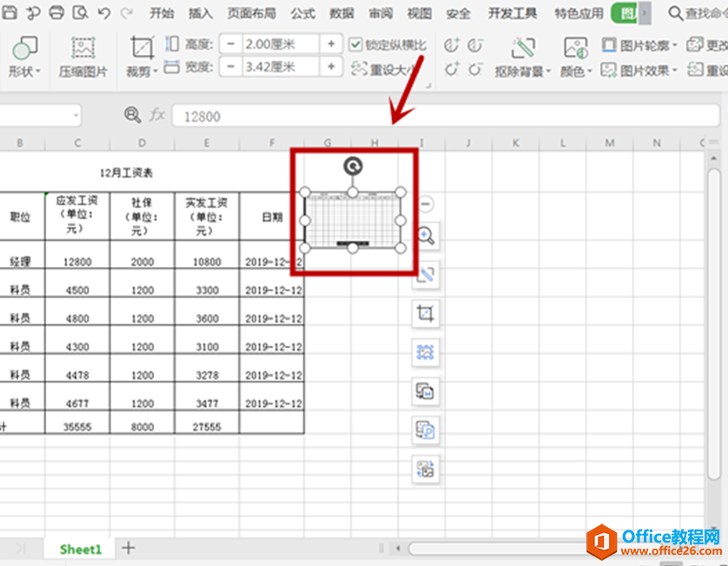Increase contrast icon in ribbon
728x566 pixels.
(x=451, y=70)
